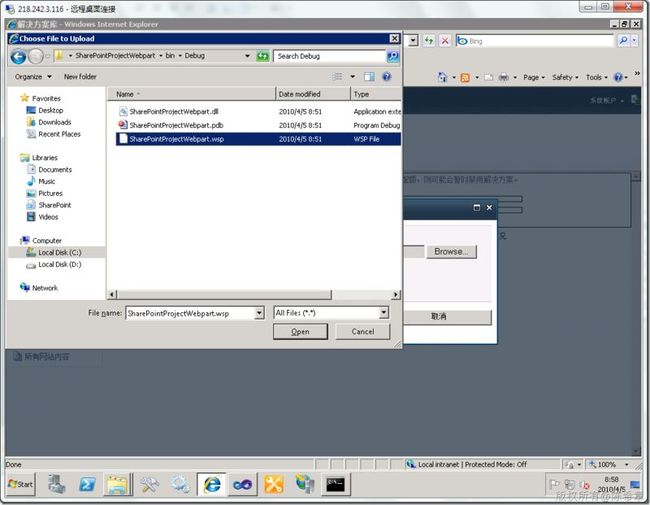Click the 取消 button in SharePoint popup

click(447, 317)
